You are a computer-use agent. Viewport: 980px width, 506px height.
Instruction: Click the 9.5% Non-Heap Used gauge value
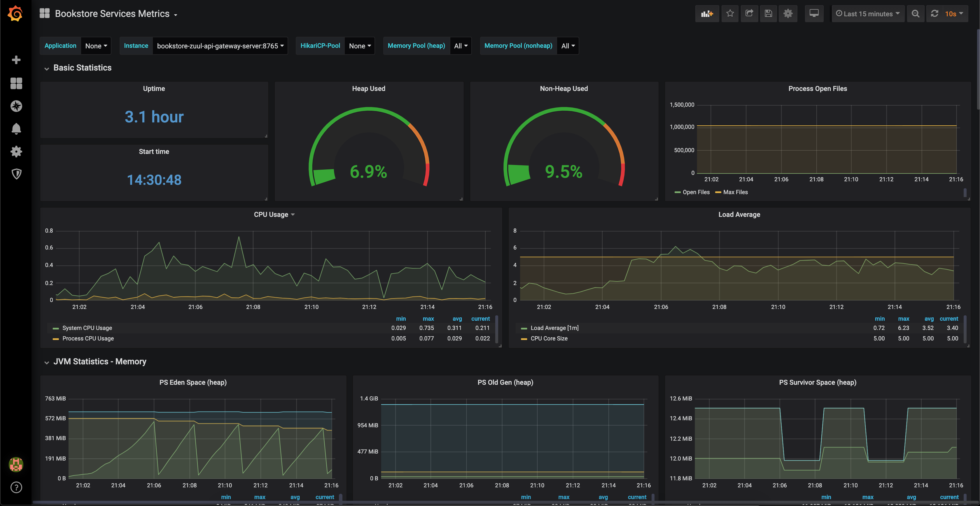[564, 171]
